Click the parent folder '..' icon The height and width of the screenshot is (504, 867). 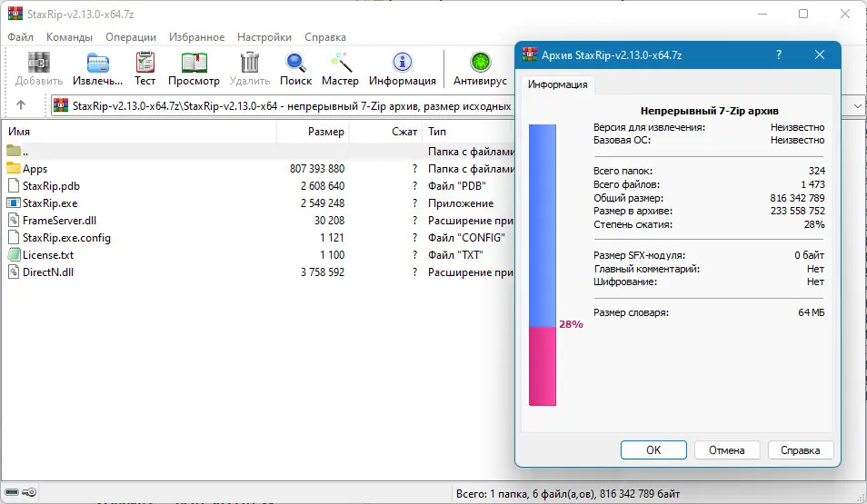[x=14, y=151]
